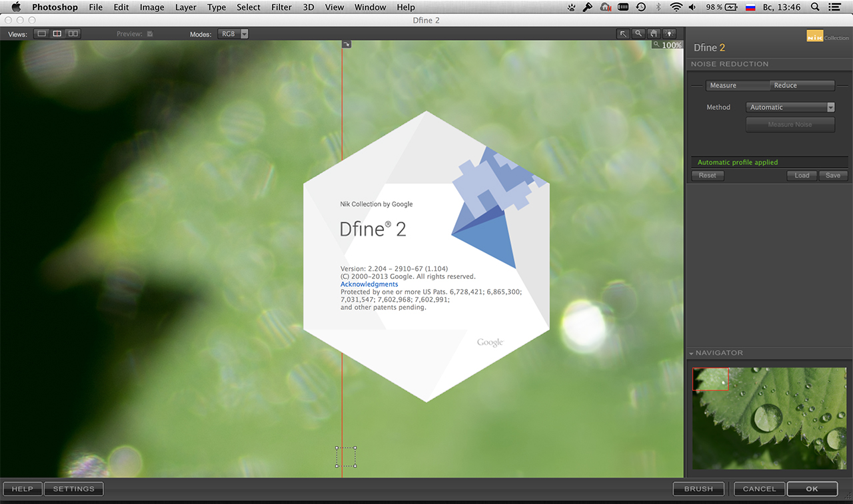Click the Bluetooth icon in menu bar
This screenshot has height=504, width=853.
point(658,7)
